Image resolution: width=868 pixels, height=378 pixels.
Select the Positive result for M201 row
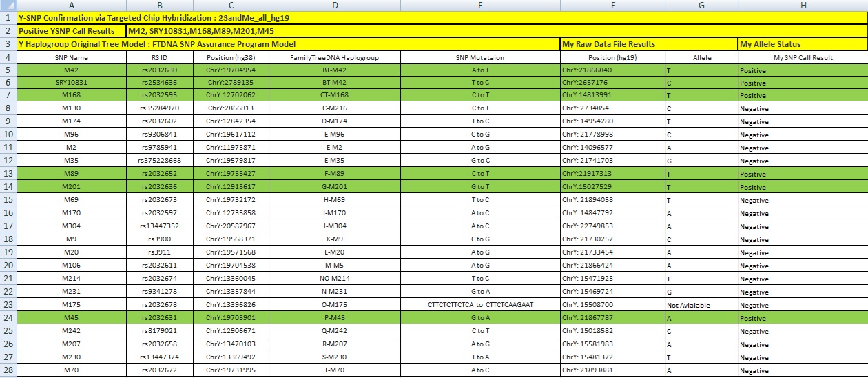(x=803, y=187)
